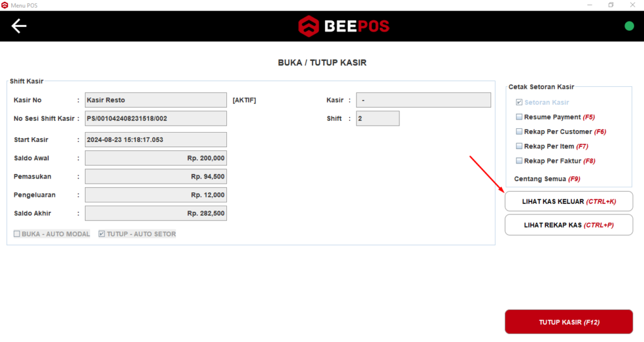Image resolution: width=644 pixels, height=342 pixels.
Task: Click the back arrow icon
Action: [x=19, y=26]
